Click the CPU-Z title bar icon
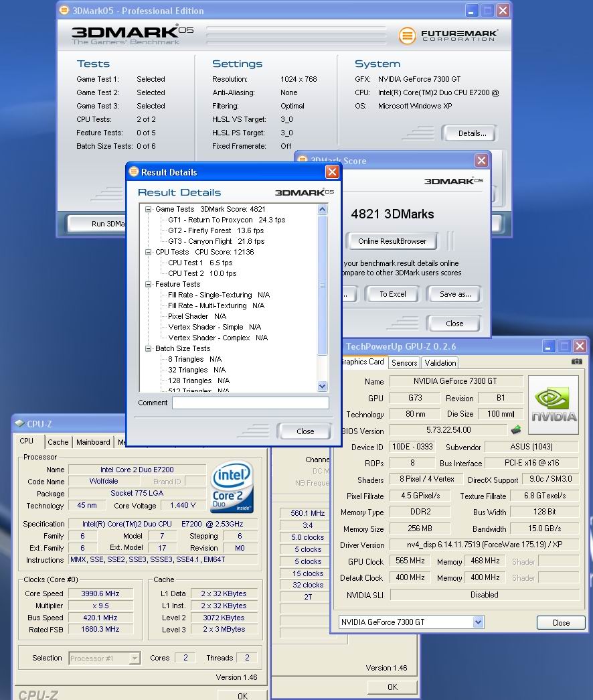Viewport: 593px width, 700px height. (x=19, y=423)
